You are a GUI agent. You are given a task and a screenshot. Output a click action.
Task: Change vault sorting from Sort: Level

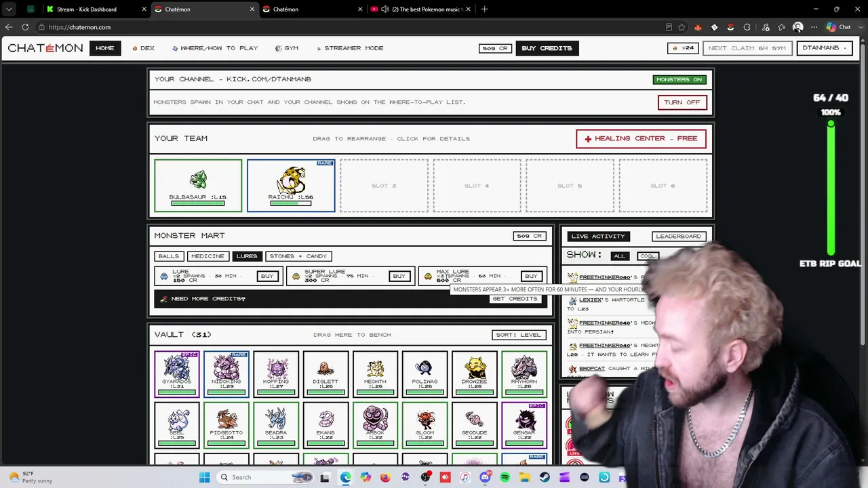click(x=519, y=335)
